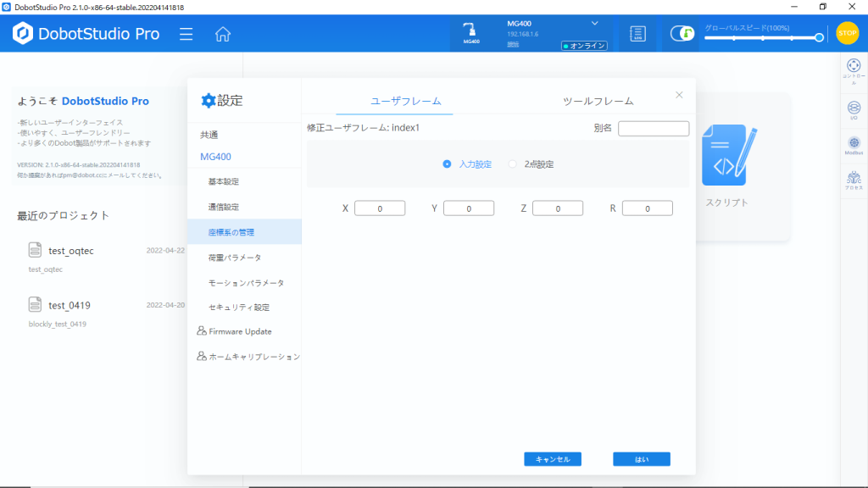The image size is (868, 488).
Task: Open the Modbus sidebar icon
Action: [854, 146]
